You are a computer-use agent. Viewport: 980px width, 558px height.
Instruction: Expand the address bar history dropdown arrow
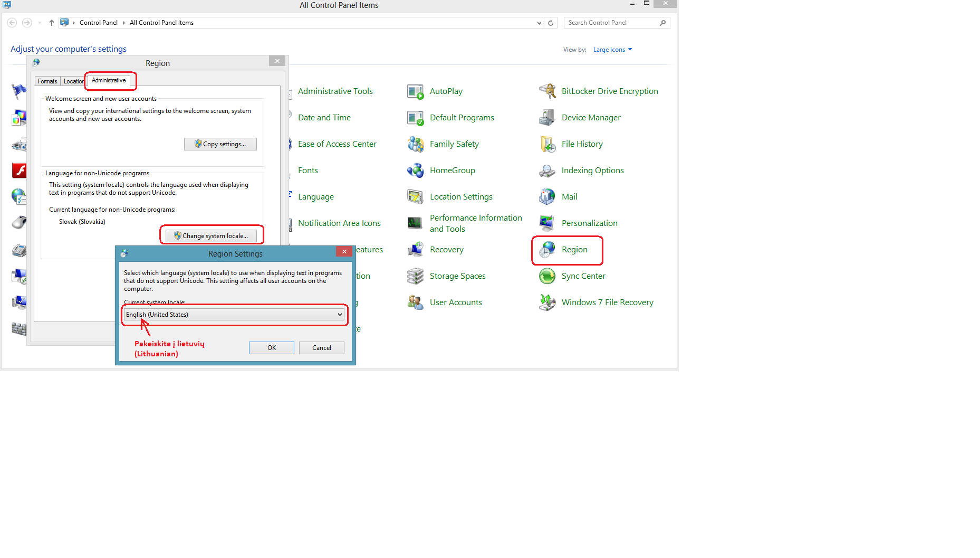539,23
